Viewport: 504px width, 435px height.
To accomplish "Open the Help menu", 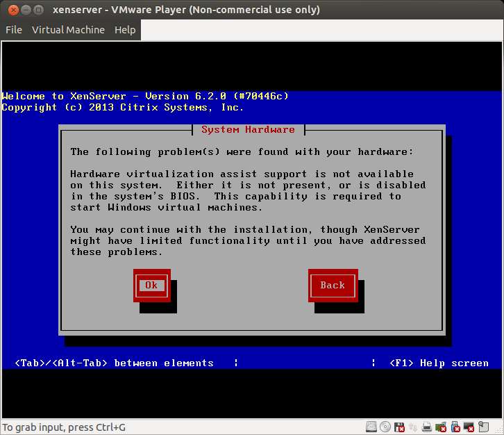I will click(x=125, y=30).
